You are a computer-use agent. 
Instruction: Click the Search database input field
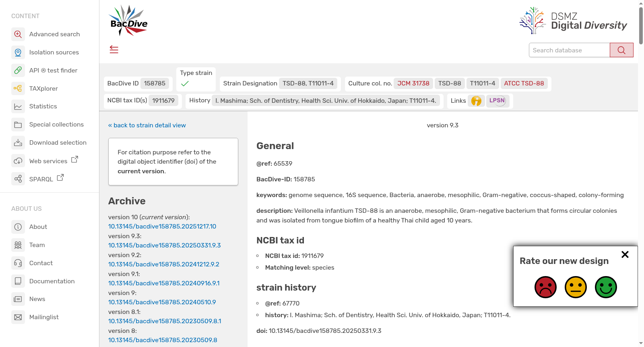pyautogui.click(x=569, y=50)
